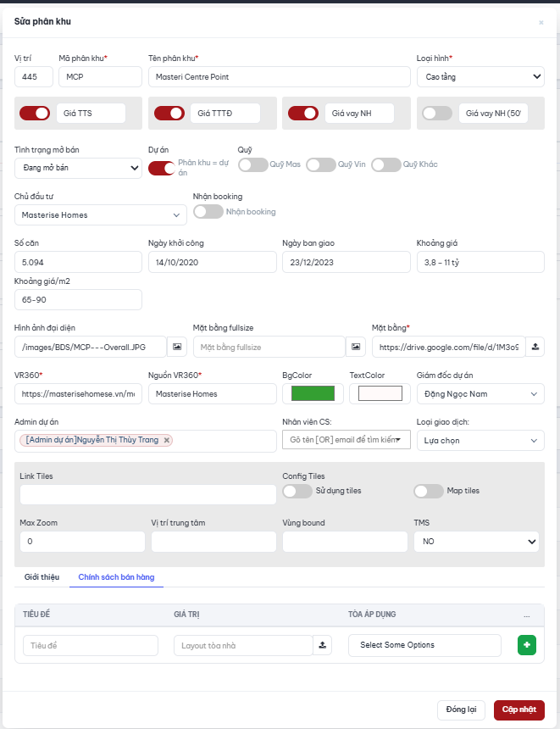
Task: Click the GIÁ TRỊ column header
Action: pos(186,615)
